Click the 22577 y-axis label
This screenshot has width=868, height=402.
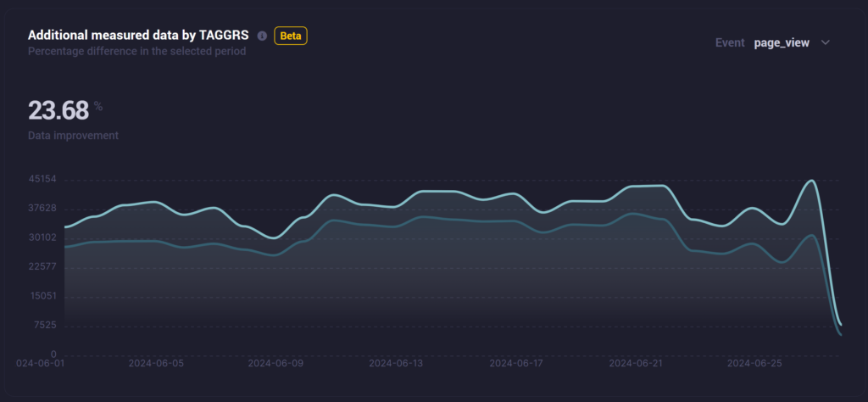click(42, 267)
